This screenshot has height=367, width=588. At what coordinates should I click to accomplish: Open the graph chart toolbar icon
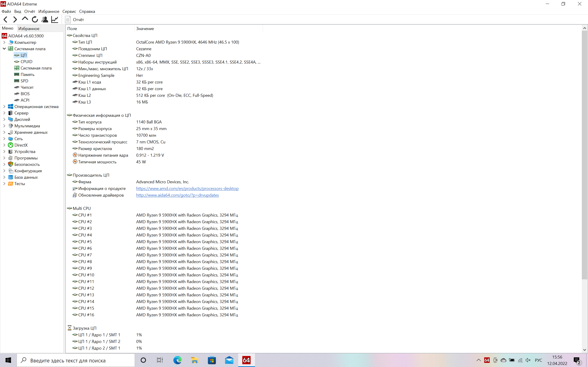coord(55,19)
